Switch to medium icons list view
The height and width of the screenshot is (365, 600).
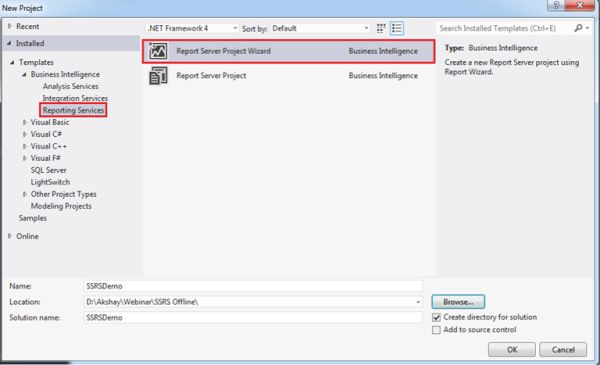tap(397, 28)
